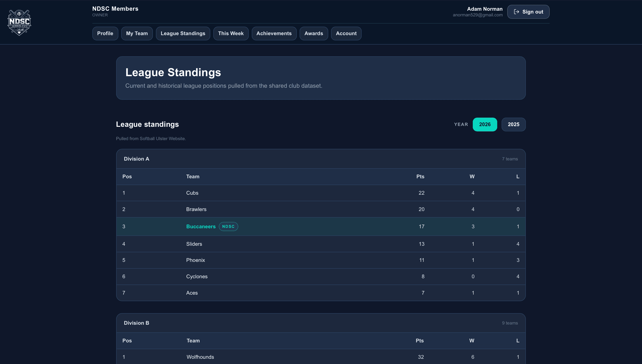642x364 pixels.
Task: Click the NDSC badge beside Buccaneers
Action: point(228,227)
